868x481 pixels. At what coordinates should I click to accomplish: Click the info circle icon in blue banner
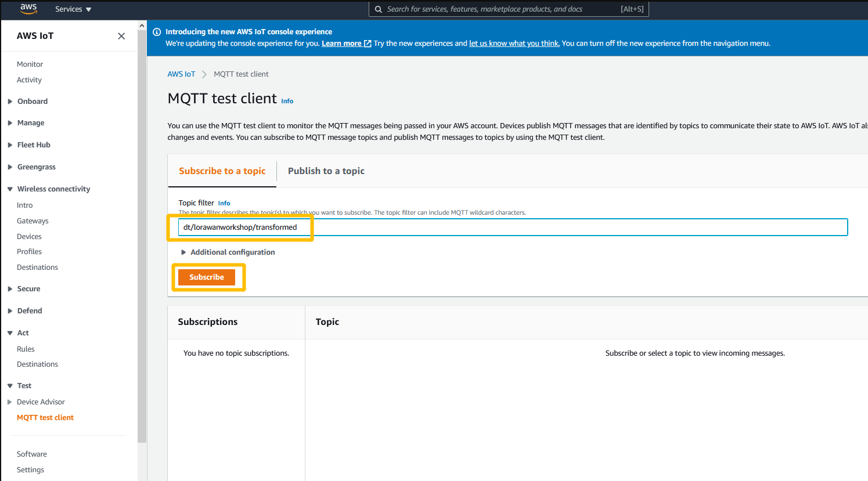157,32
